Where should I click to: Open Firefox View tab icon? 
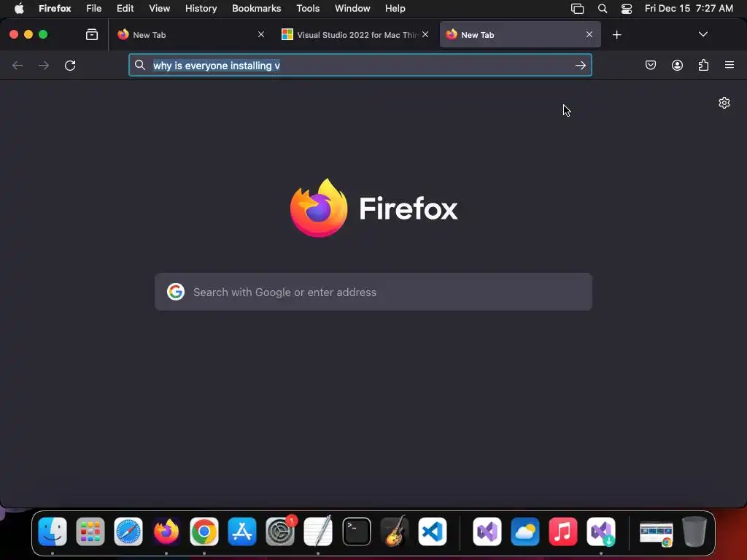(92, 34)
